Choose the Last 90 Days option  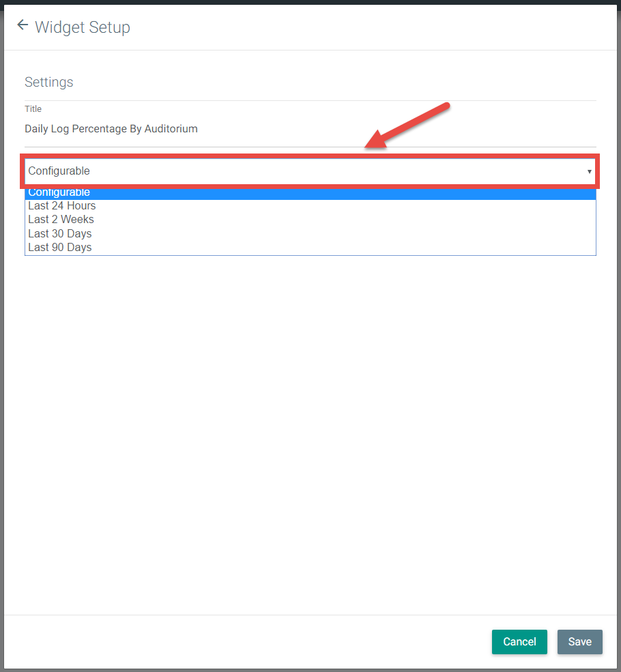60,247
